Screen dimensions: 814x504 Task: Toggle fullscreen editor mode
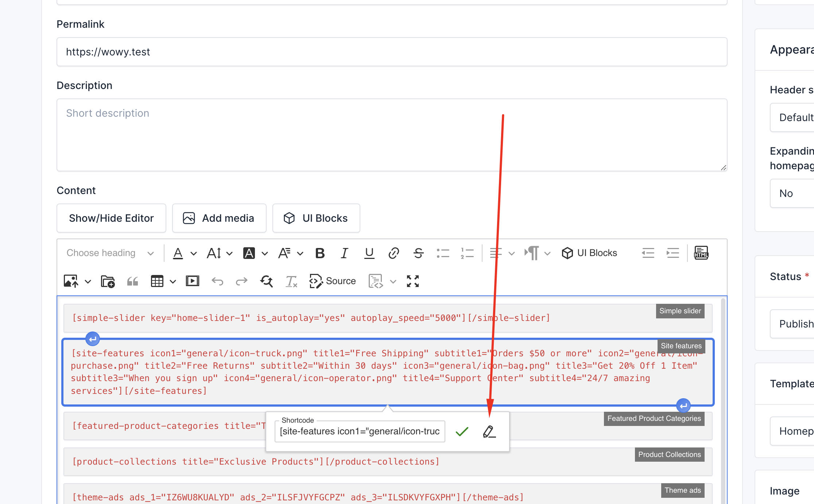413,281
